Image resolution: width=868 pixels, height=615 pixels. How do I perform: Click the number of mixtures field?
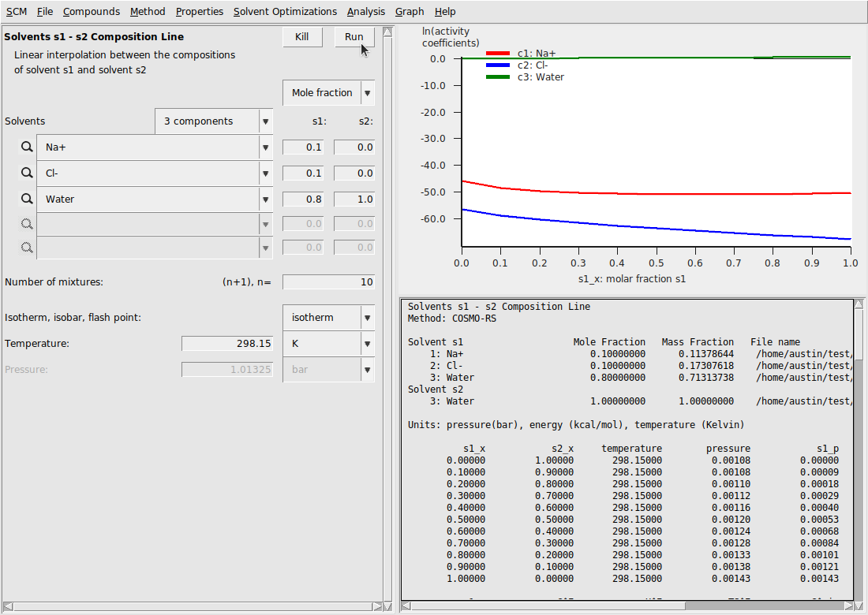(328, 282)
